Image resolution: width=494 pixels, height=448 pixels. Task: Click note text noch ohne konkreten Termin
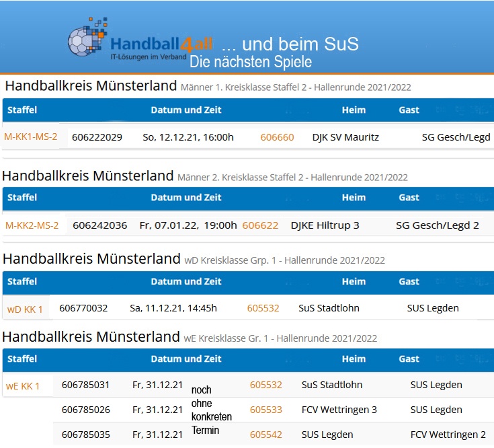[x=212, y=410]
